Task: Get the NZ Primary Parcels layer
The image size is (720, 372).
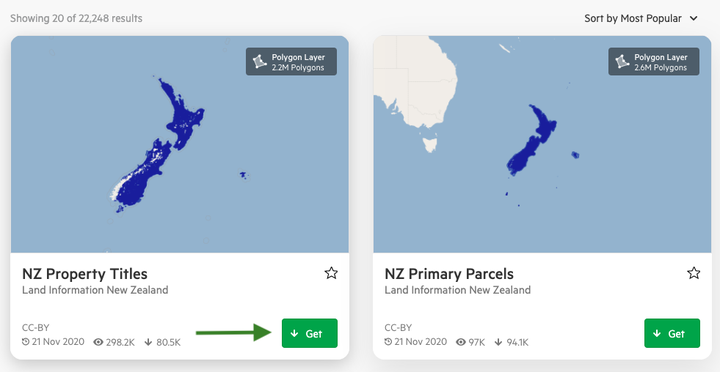Action: [672, 333]
